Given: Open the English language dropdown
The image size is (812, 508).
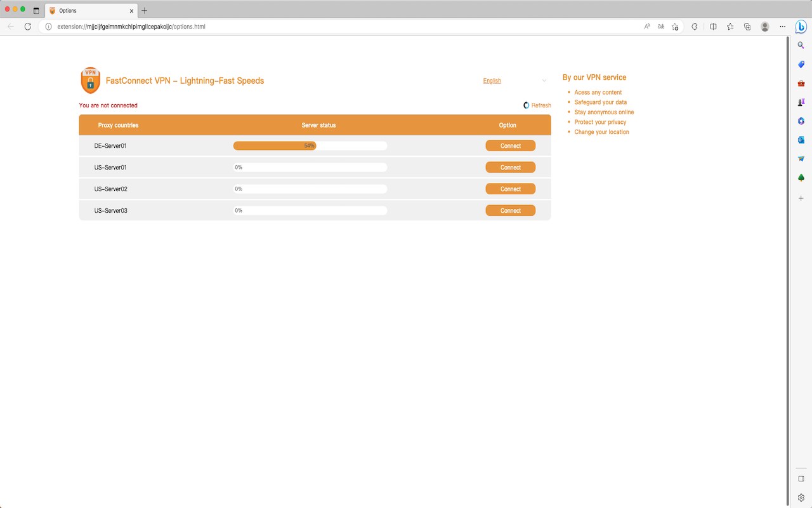Looking at the screenshot, I should point(514,81).
